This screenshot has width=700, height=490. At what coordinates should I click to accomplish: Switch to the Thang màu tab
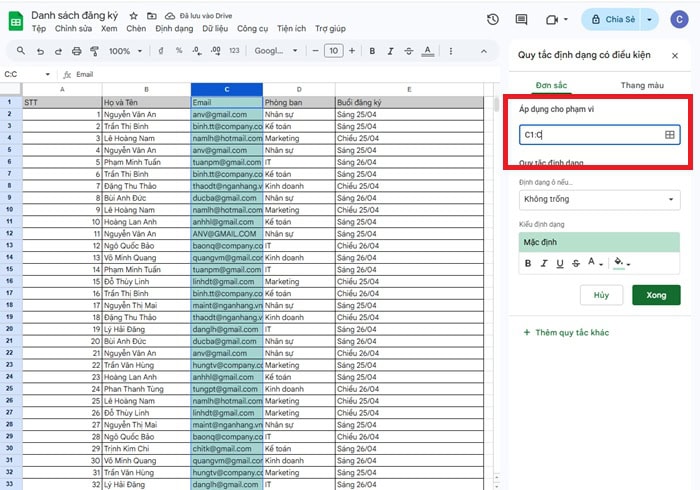tap(641, 86)
